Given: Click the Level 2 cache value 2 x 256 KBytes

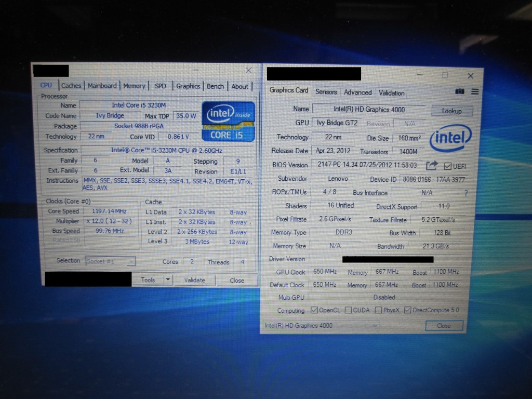Looking at the screenshot, I should (x=197, y=232).
